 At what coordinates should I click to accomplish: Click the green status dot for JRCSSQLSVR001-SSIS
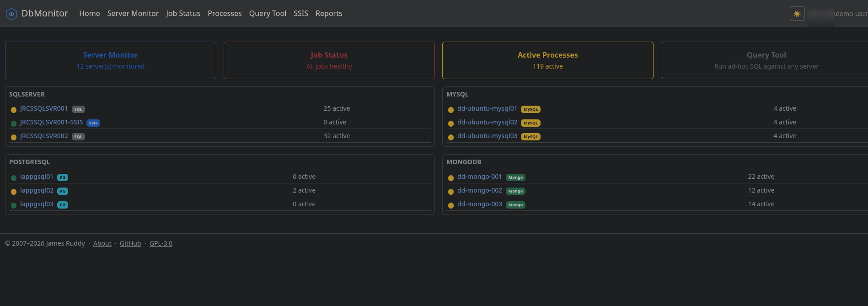tap(14, 123)
